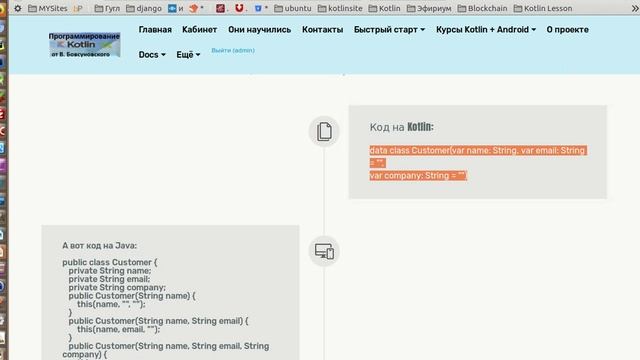Click the monitor and phone devices timeline icon
640x360 pixels.
click(324, 251)
